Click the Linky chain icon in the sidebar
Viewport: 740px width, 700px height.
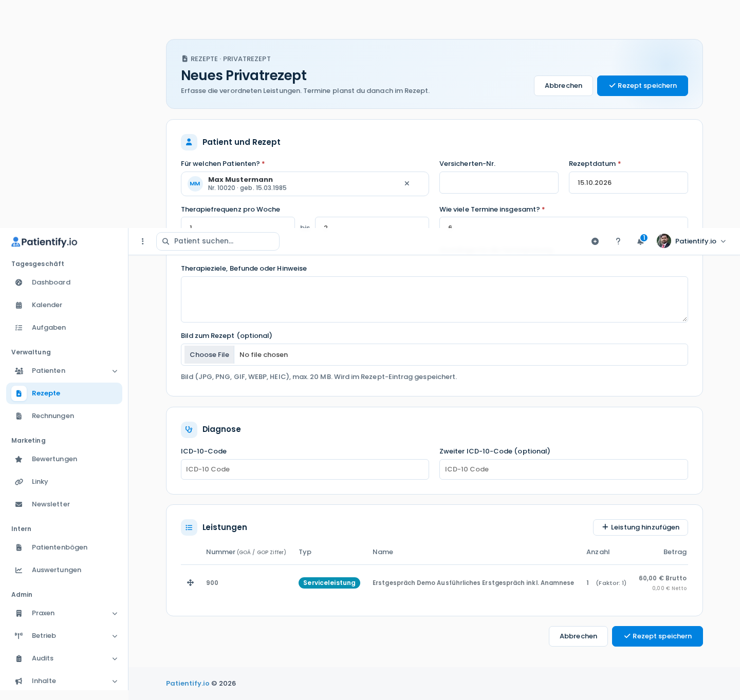click(x=19, y=482)
